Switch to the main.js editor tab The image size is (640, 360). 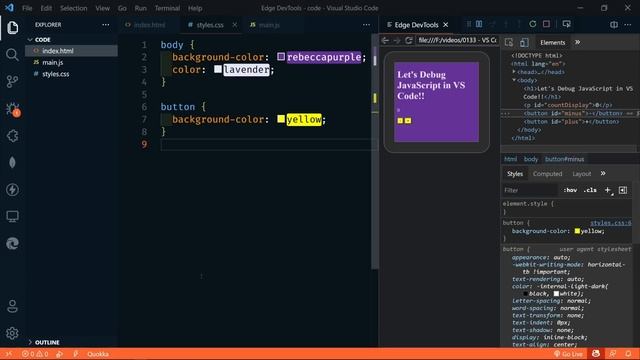(x=269, y=25)
